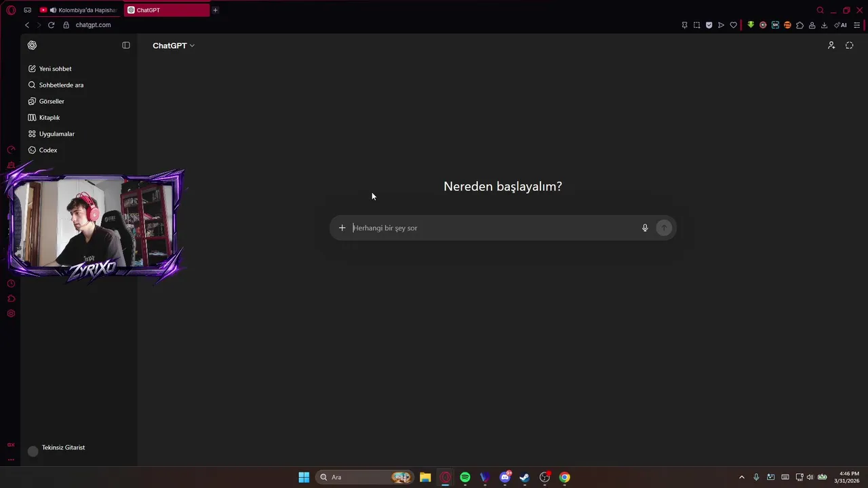This screenshot has height=488, width=868.
Task: Click the three dots at sidebar bottom
Action: click(x=11, y=460)
